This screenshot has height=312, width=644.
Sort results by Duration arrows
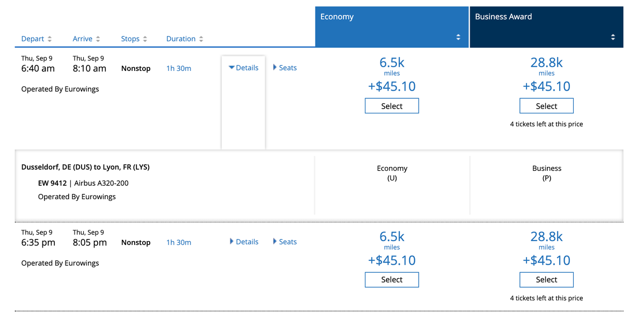coord(201,39)
